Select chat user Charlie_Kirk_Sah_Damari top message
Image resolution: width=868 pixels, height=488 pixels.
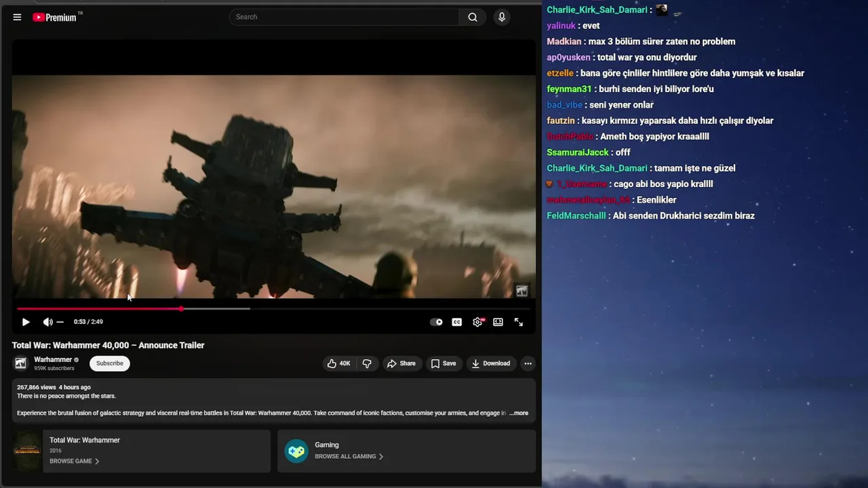(597, 9)
